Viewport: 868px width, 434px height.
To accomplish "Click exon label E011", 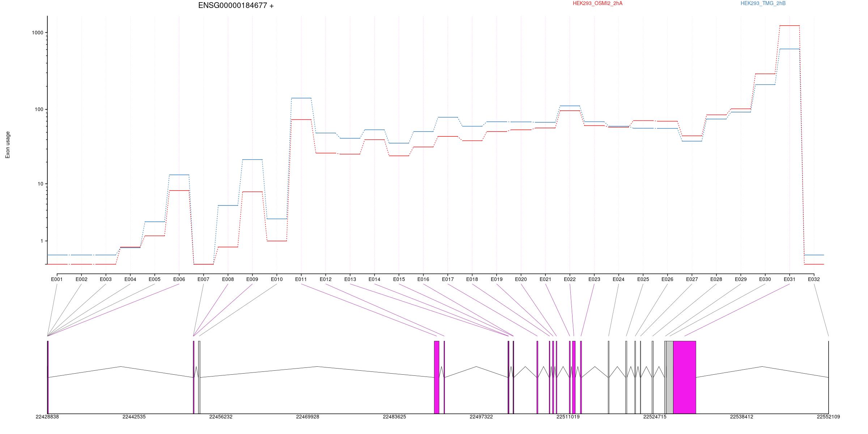I will click(301, 279).
